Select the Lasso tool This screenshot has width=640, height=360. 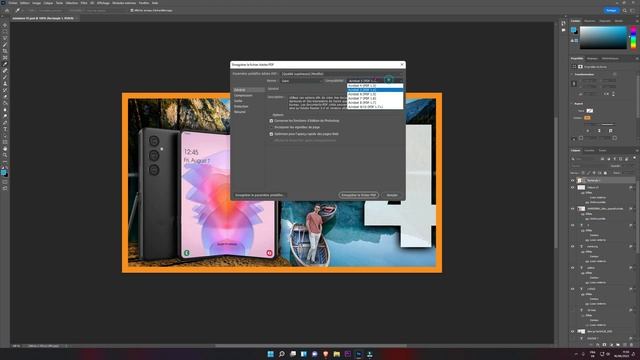coord(5,38)
